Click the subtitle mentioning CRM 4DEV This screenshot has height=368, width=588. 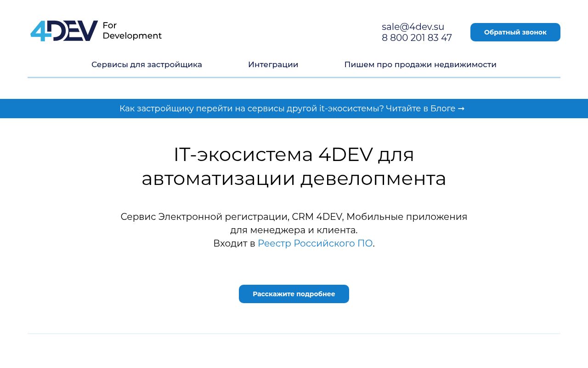click(294, 217)
